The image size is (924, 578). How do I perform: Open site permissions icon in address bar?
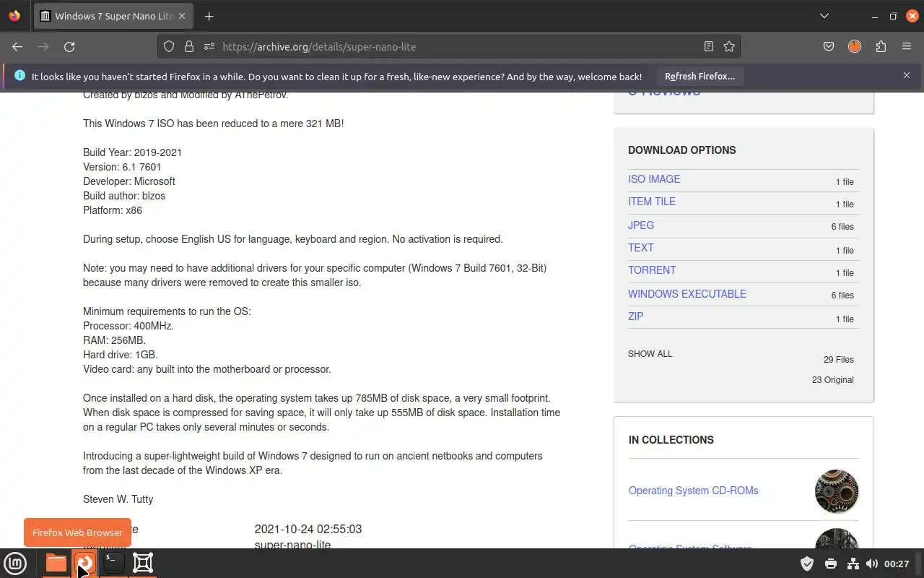(x=209, y=46)
